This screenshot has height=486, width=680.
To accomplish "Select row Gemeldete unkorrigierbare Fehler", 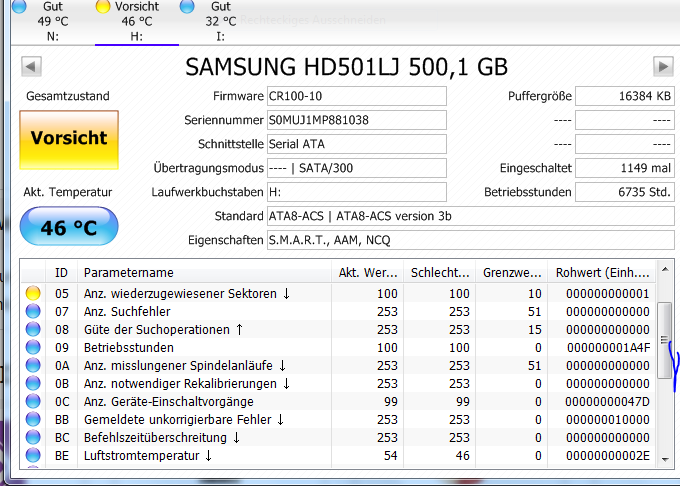I will click(x=338, y=419).
